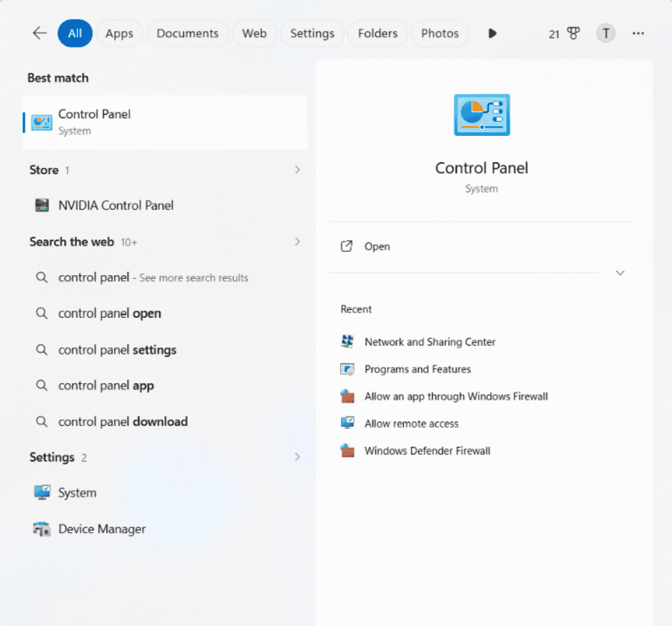Screen dimensions: 672x626
Task: Switch to the Apps filter tab
Action: point(119,33)
